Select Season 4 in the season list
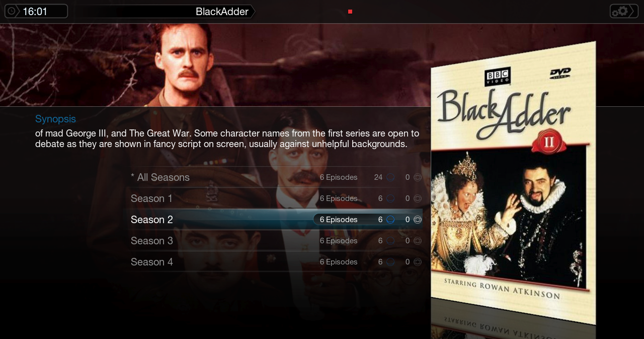The width and height of the screenshot is (644, 339). [276, 262]
